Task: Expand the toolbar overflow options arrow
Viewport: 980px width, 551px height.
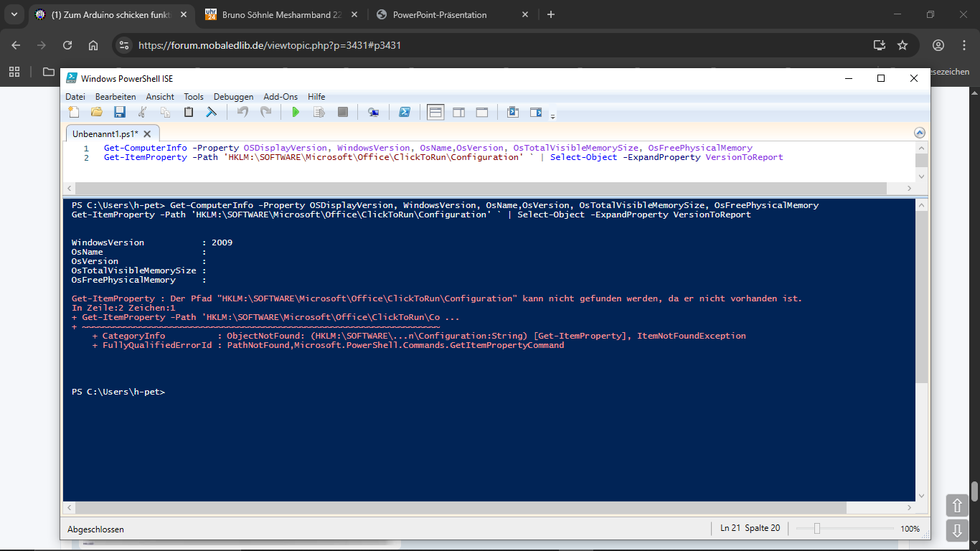Action: click(x=552, y=116)
